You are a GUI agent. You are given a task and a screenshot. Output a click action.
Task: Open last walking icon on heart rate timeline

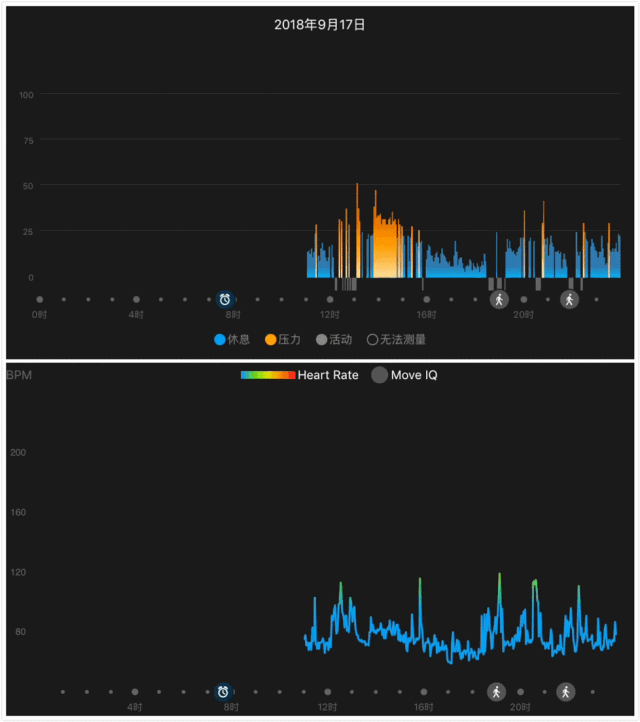(x=566, y=691)
